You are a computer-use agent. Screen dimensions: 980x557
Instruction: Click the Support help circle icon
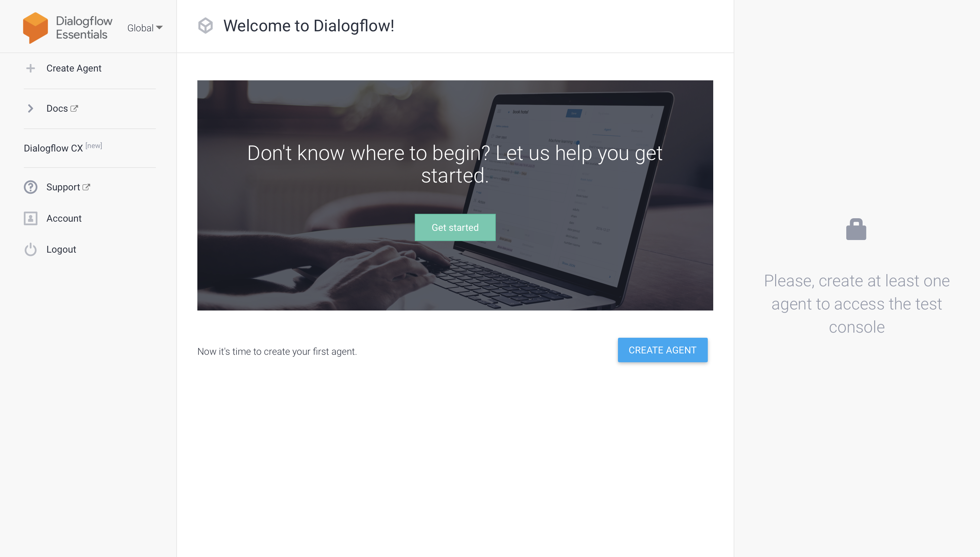(x=31, y=187)
